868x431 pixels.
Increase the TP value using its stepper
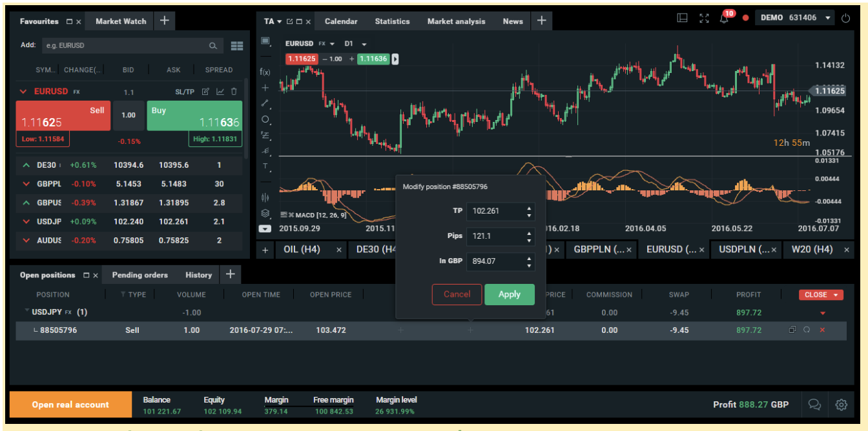530,208
